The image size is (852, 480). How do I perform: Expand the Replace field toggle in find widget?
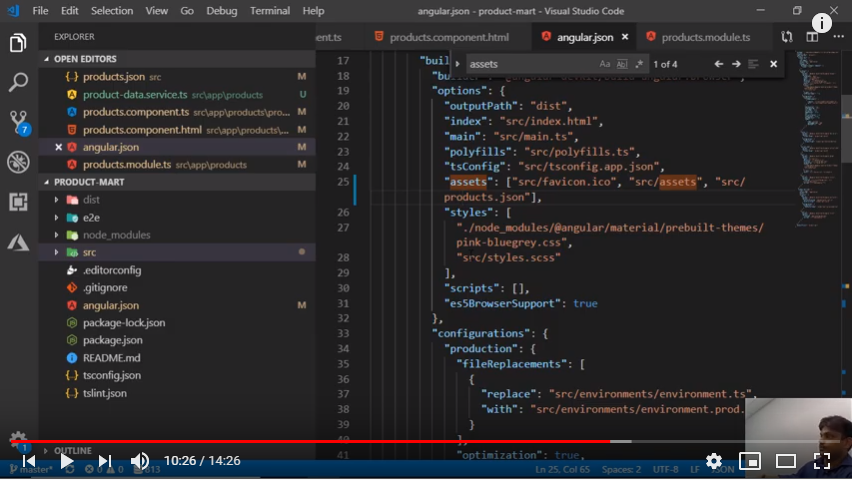point(458,64)
